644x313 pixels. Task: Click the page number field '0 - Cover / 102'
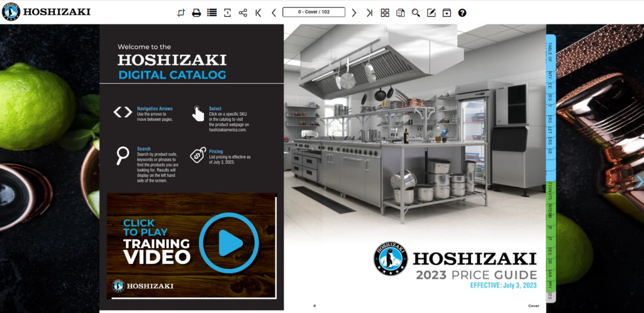[314, 12]
